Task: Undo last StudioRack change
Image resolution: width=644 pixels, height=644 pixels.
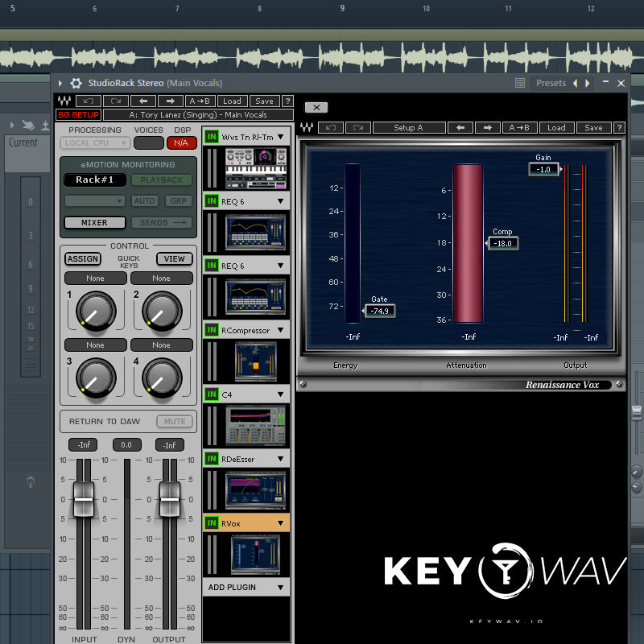Action: [x=89, y=101]
